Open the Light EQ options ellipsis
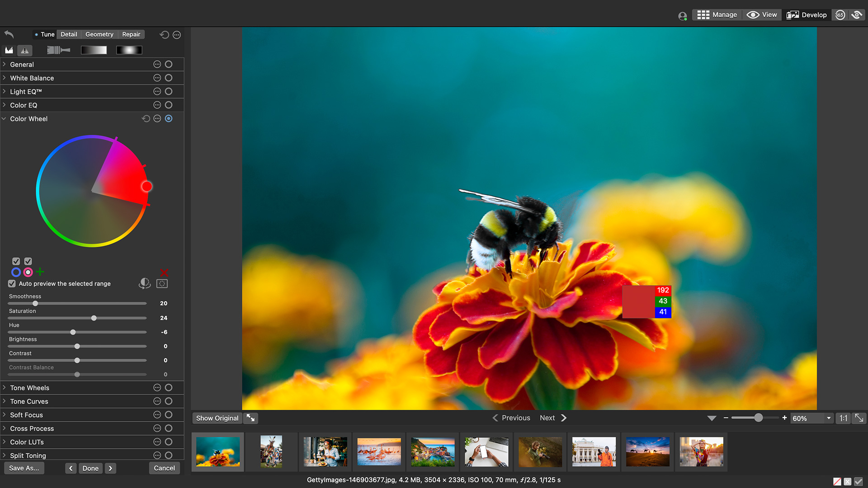 point(157,91)
